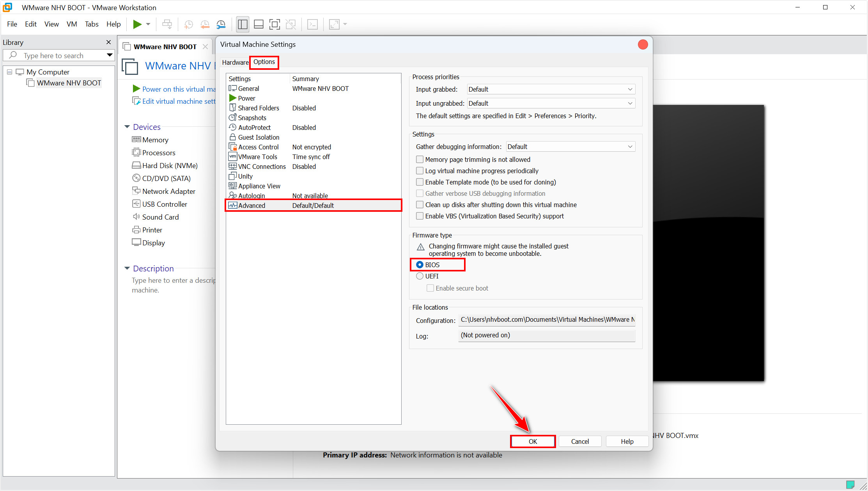The height and width of the screenshot is (491, 868).
Task: Switch to the Hardware tab
Action: (235, 62)
